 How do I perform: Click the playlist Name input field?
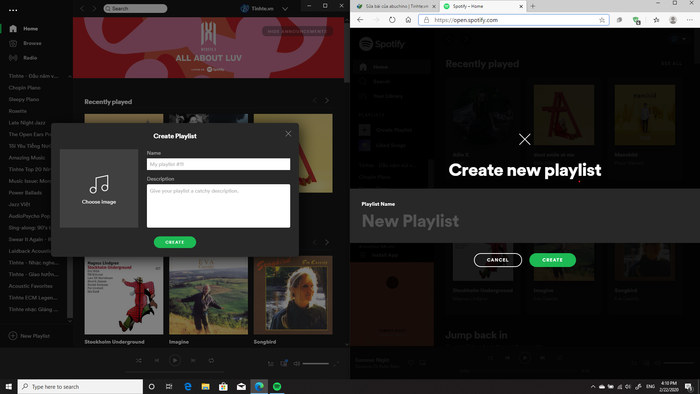[218, 164]
